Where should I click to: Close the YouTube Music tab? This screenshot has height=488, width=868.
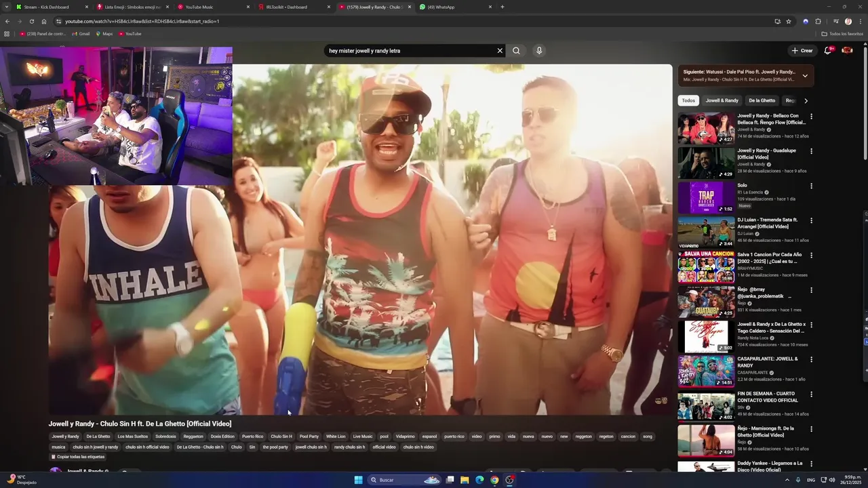pos(248,7)
